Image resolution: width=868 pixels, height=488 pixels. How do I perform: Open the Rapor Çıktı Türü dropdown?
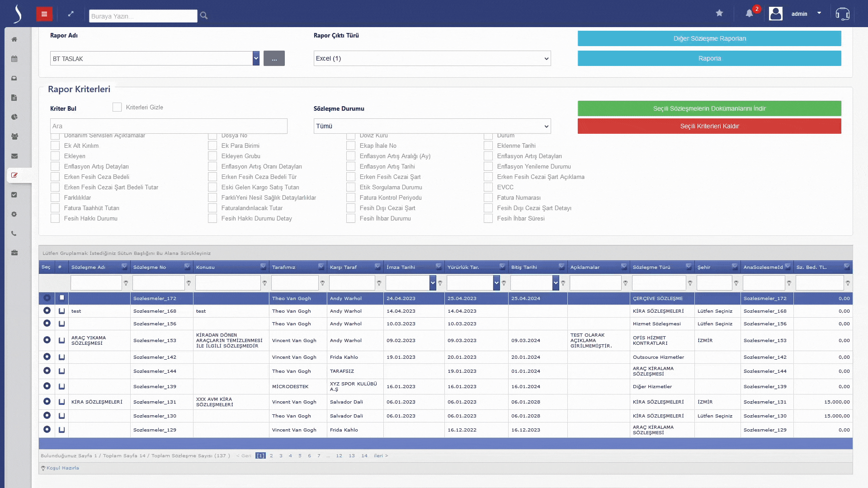pos(432,59)
